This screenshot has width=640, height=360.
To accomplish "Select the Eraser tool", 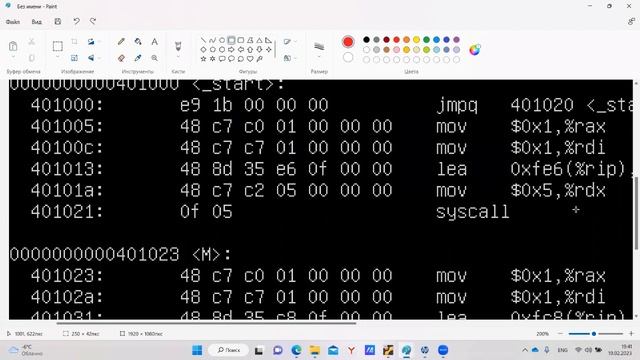I will (121, 58).
